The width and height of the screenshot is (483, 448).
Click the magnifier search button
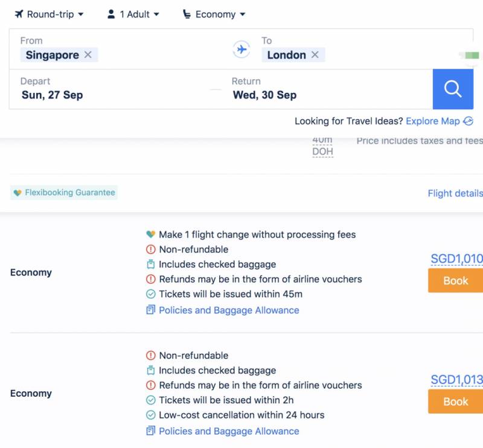453,89
